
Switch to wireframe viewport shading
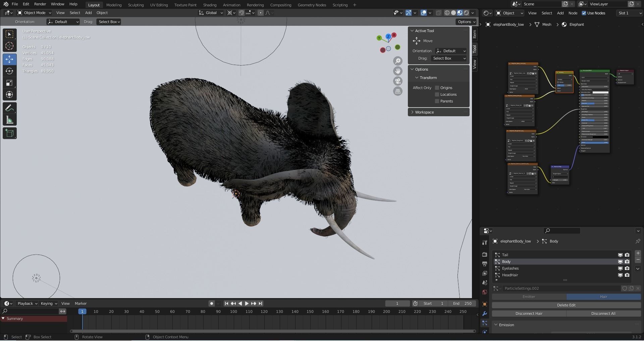point(447,13)
